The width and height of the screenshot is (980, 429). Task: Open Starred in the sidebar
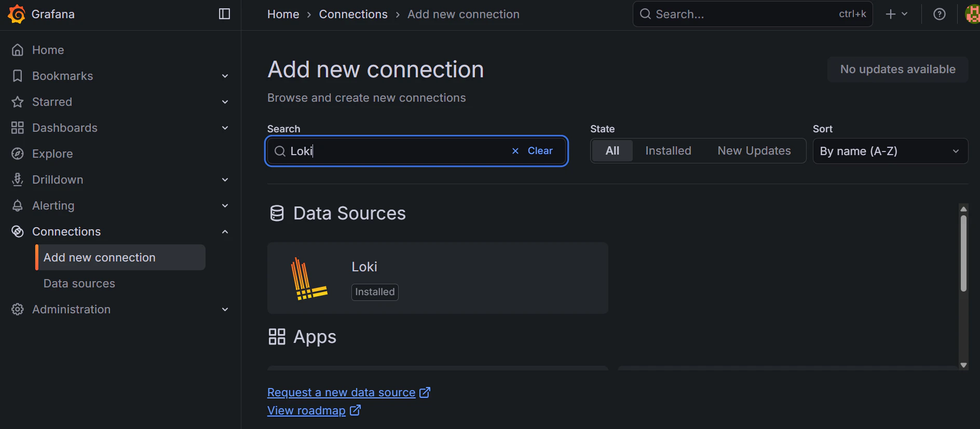pyautogui.click(x=52, y=102)
